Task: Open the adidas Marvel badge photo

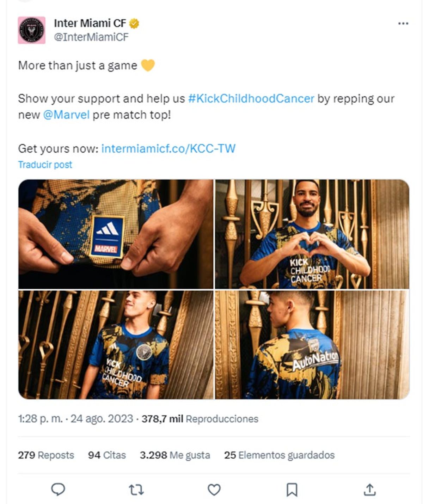Action: coord(116,234)
